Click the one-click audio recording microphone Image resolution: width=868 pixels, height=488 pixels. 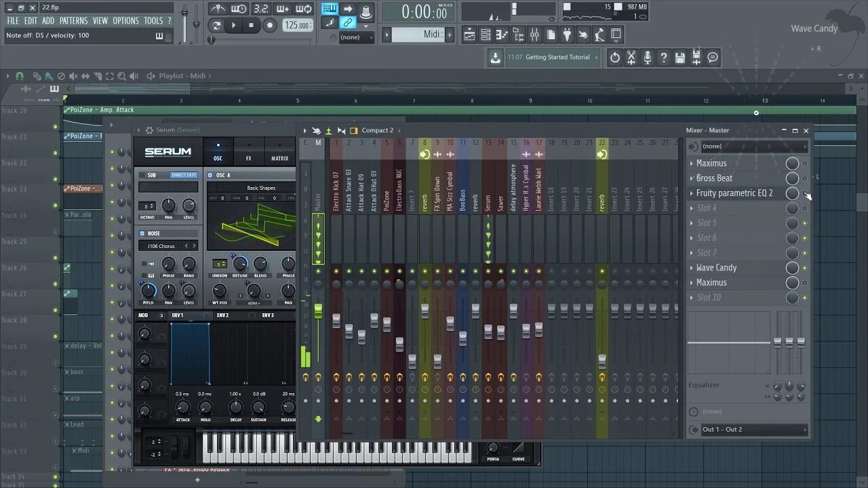click(647, 58)
